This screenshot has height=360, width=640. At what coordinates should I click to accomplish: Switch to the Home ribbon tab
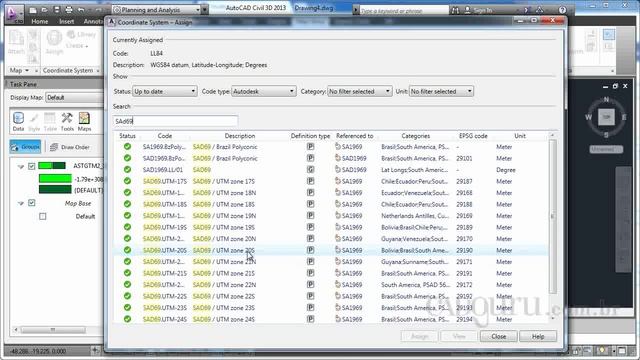[40, 21]
